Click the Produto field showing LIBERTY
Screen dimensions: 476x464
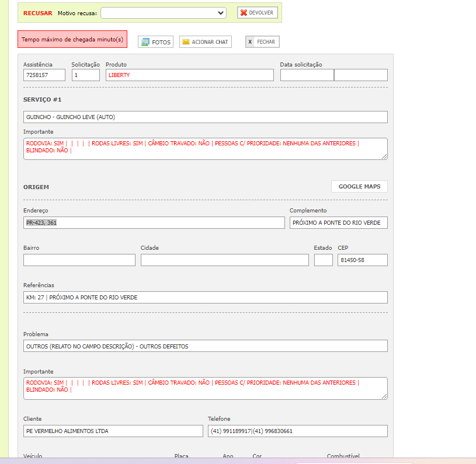click(x=189, y=75)
